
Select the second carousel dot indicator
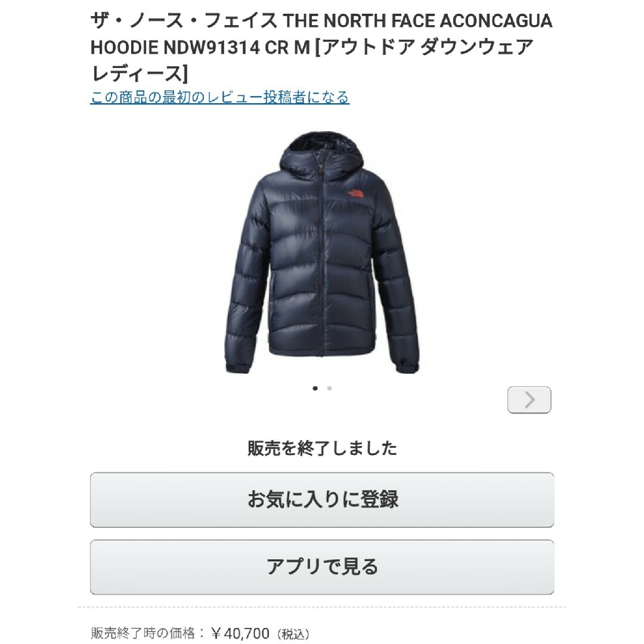(329, 388)
